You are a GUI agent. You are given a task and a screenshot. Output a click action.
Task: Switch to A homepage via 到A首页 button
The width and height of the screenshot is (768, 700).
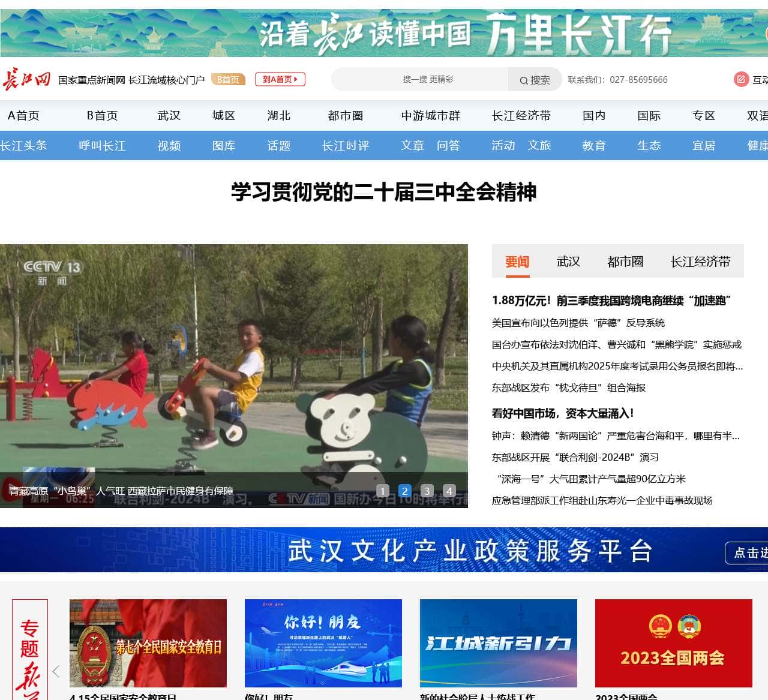[x=280, y=79]
